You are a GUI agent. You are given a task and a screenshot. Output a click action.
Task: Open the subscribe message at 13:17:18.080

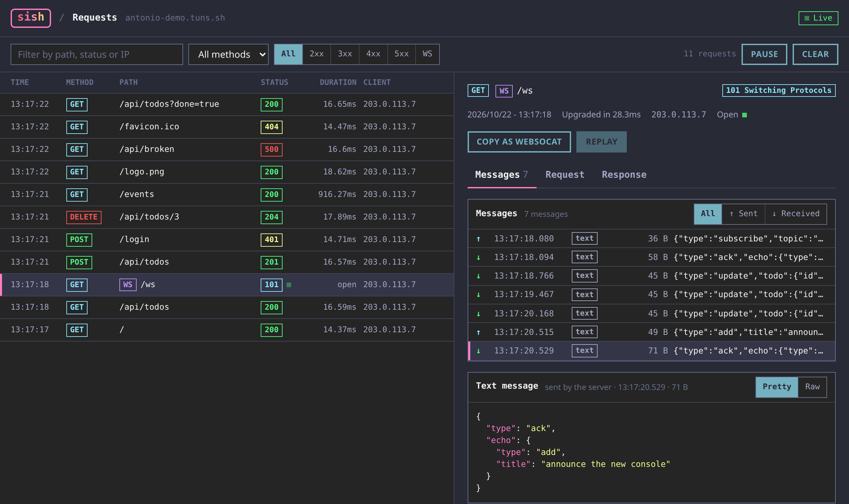coord(651,239)
